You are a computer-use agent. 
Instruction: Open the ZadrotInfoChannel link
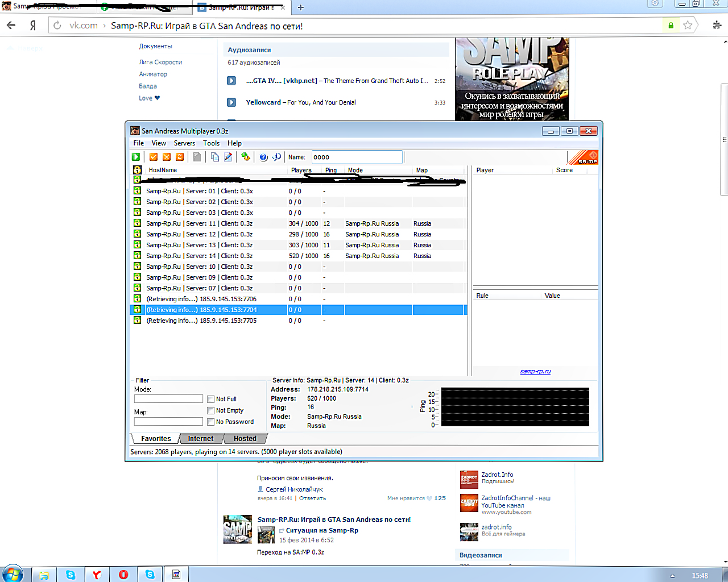click(516, 501)
